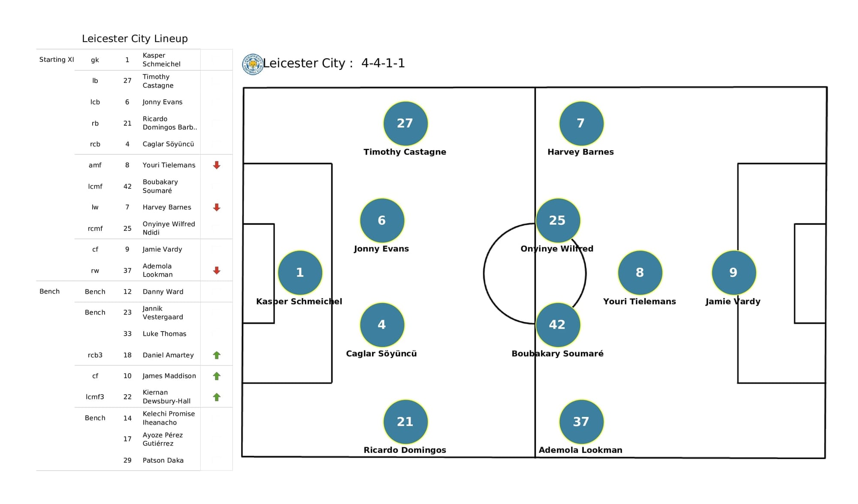Toggle substitution arrow for Ademola Lookman
The image size is (858, 504).
click(x=217, y=270)
